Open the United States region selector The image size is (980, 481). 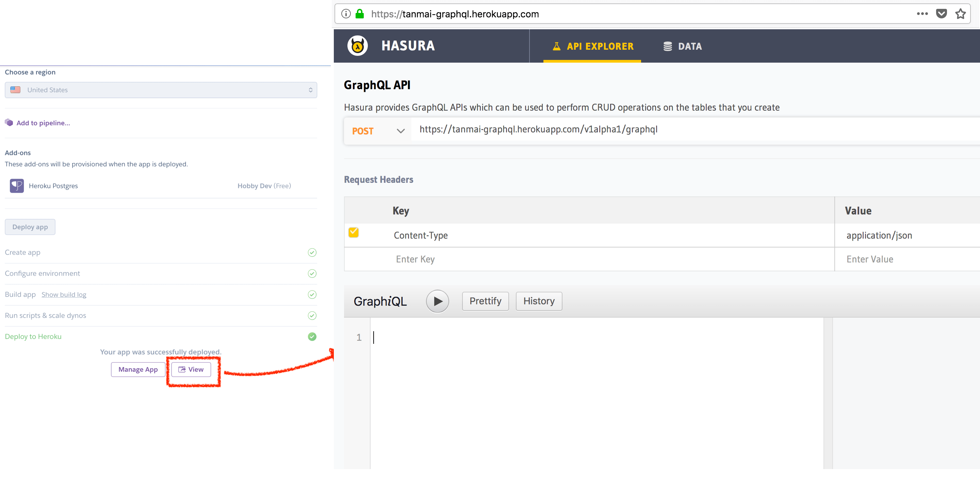[161, 90]
